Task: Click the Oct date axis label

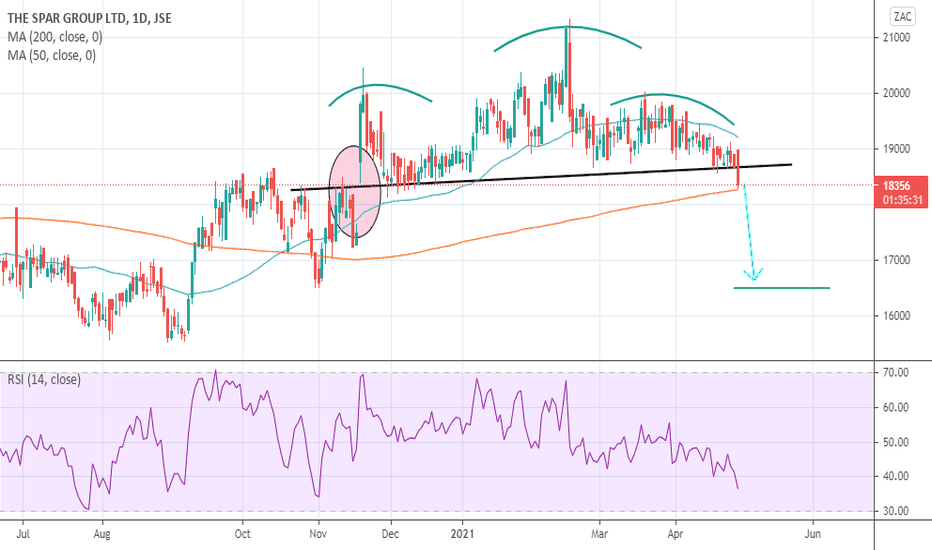Action: point(243,534)
